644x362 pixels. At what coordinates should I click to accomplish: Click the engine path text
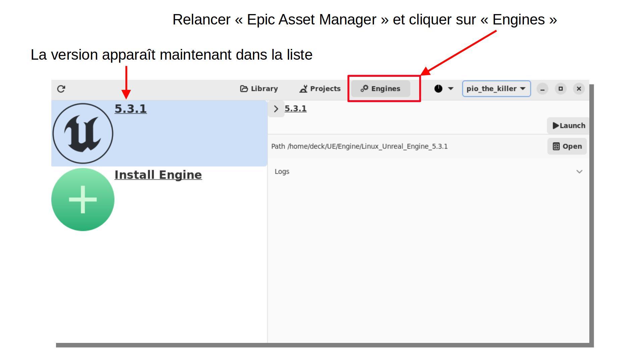pyautogui.click(x=367, y=146)
